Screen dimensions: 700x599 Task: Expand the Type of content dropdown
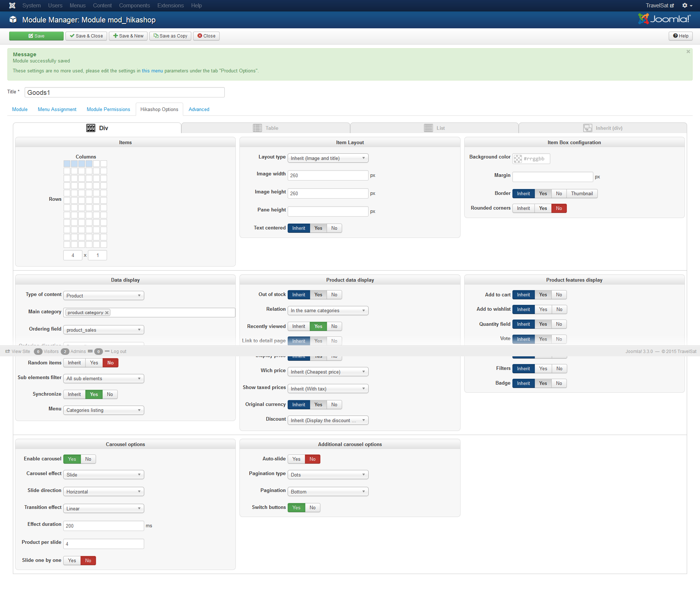(x=104, y=296)
